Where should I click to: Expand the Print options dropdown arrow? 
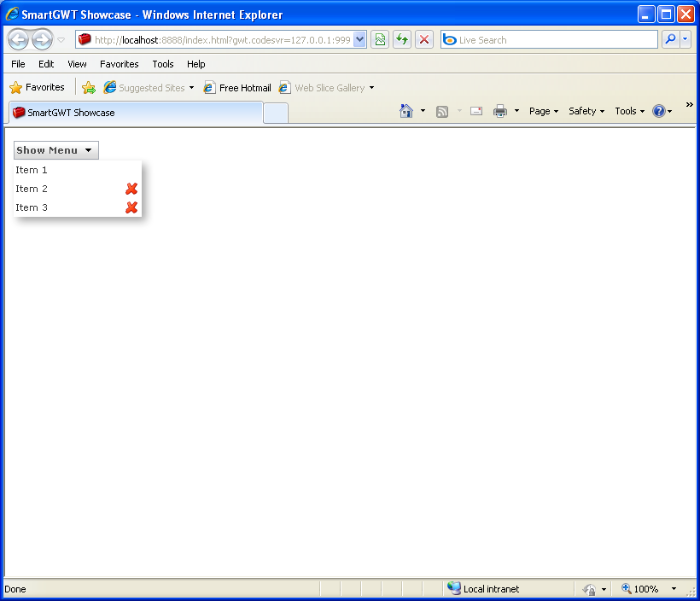pos(516,111)
